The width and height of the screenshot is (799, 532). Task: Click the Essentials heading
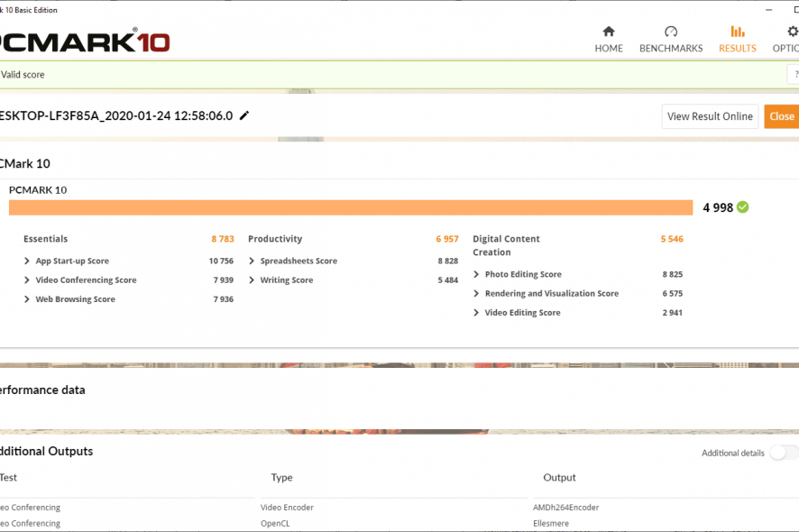coord(45,239)
